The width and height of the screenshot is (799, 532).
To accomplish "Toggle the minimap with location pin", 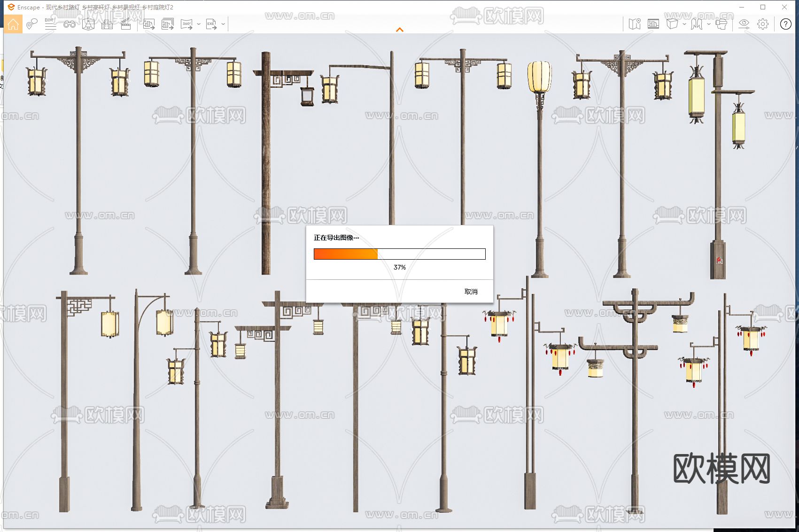I will pos(635,24).
